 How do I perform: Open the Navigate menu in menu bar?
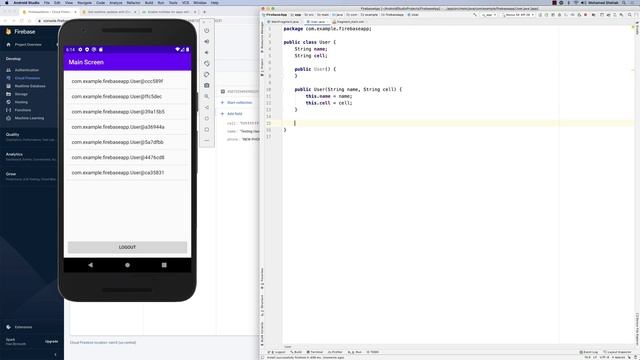pos(84,2)
